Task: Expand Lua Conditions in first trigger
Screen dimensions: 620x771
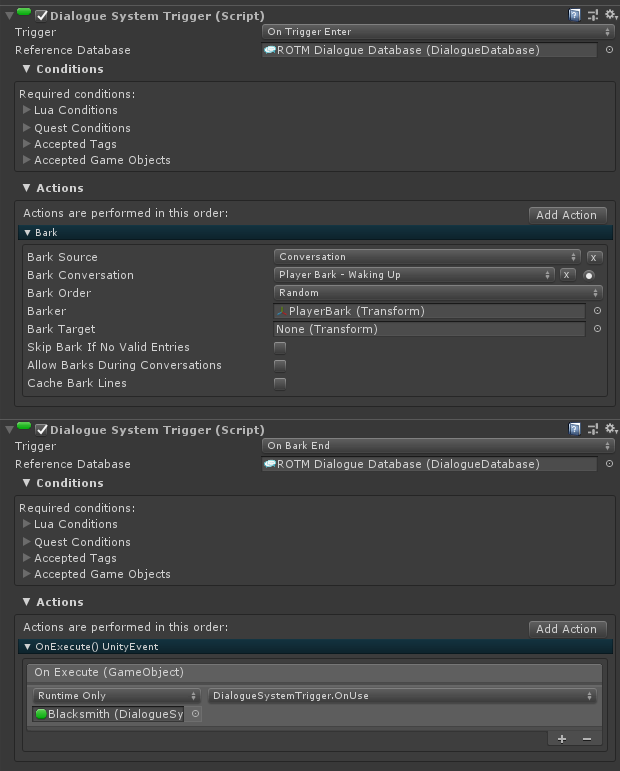Action: [27, 110]
